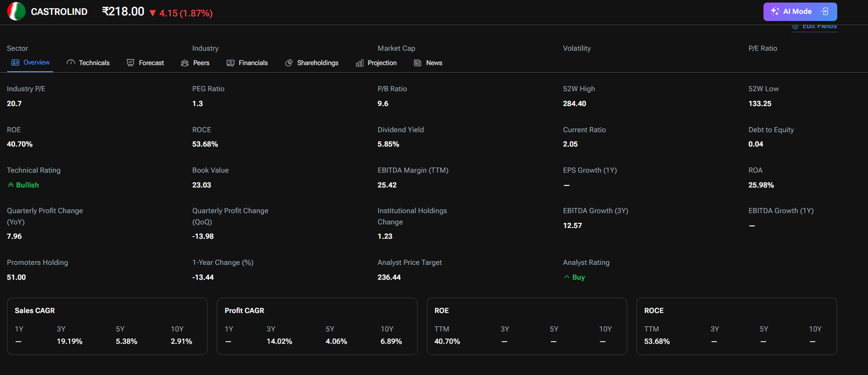Click the Shareholdings pie icon
This screenshot has height=375, width=868.
coord(289,63)
